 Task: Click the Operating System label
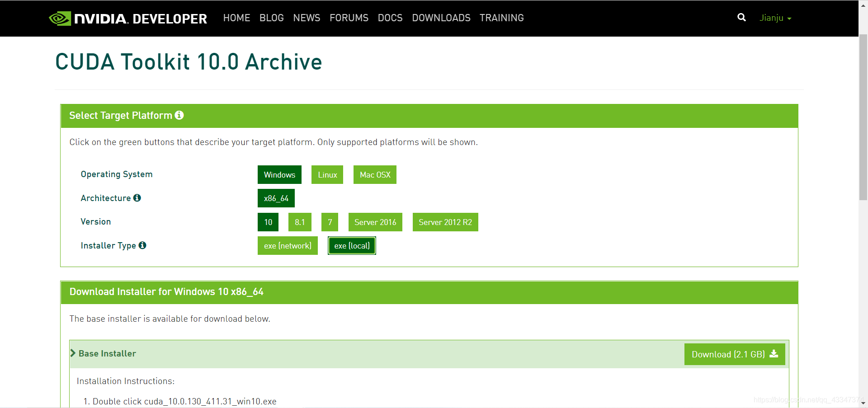coord(117,174)
